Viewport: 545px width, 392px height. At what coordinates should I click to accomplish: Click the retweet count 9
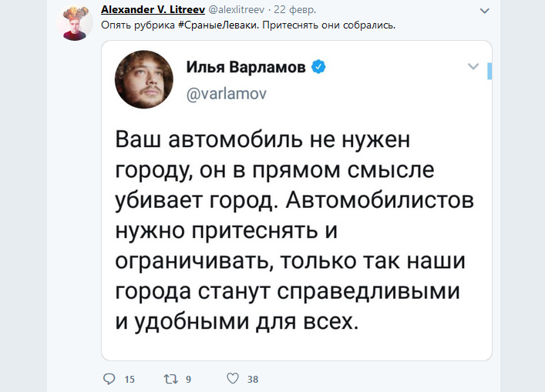[x=189, y=379]
